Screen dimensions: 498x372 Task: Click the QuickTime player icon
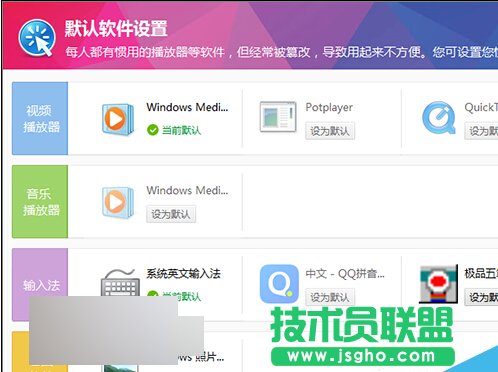[x=439, y=118]
